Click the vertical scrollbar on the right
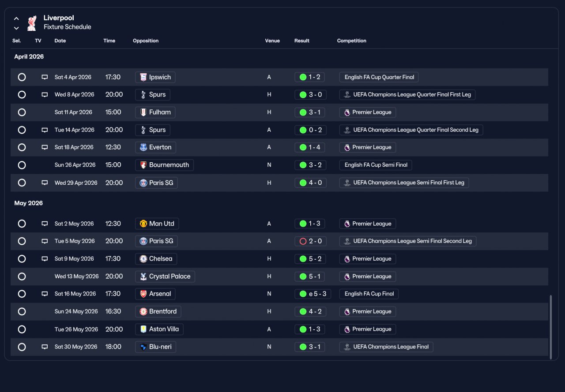565x392 pixels. (x=550, y=327)
